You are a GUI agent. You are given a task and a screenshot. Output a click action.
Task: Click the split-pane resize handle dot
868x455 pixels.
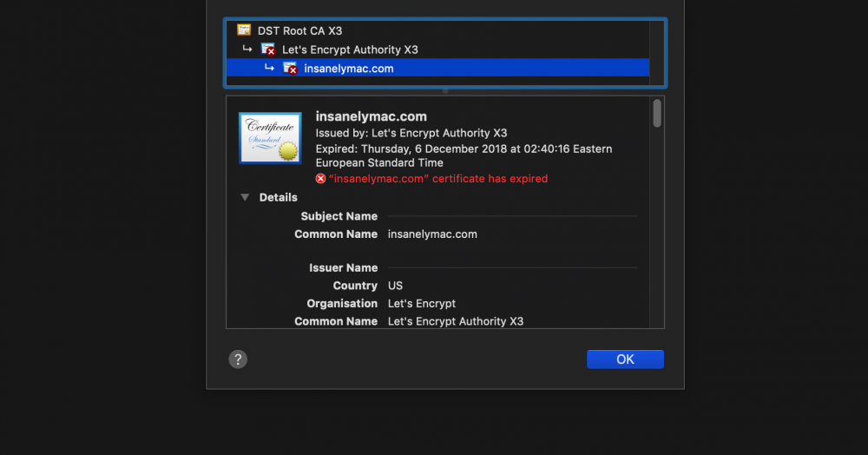(x=445, y=91)
